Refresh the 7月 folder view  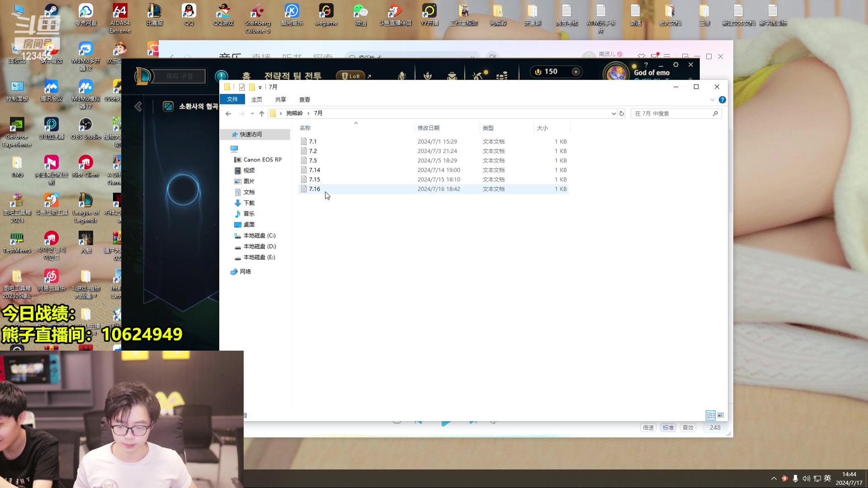[x=622, y=113]
